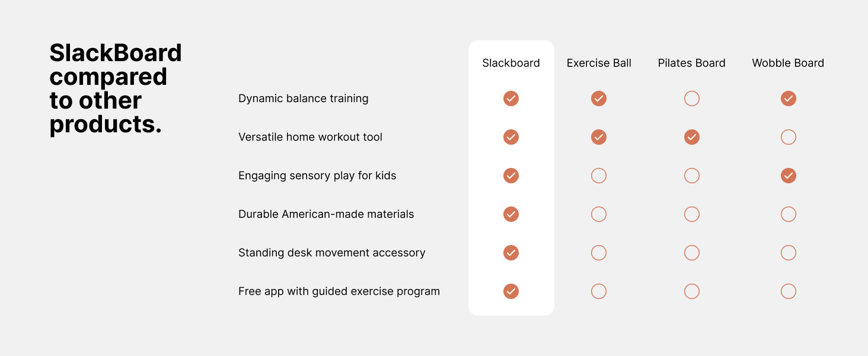Viewport: 868px width, 356px height.
Task: Click Exercise Ball checkmark for Dynamic balance training
Action: click(599, 98)
